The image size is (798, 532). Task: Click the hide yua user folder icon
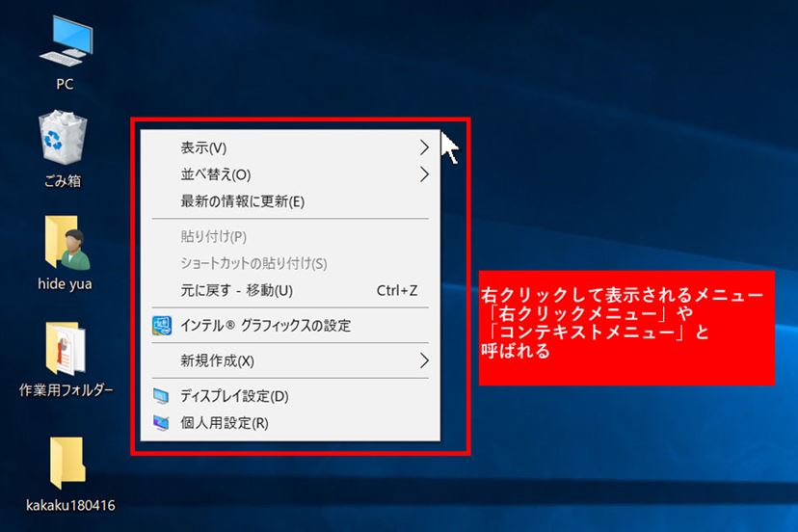[65, 243]
